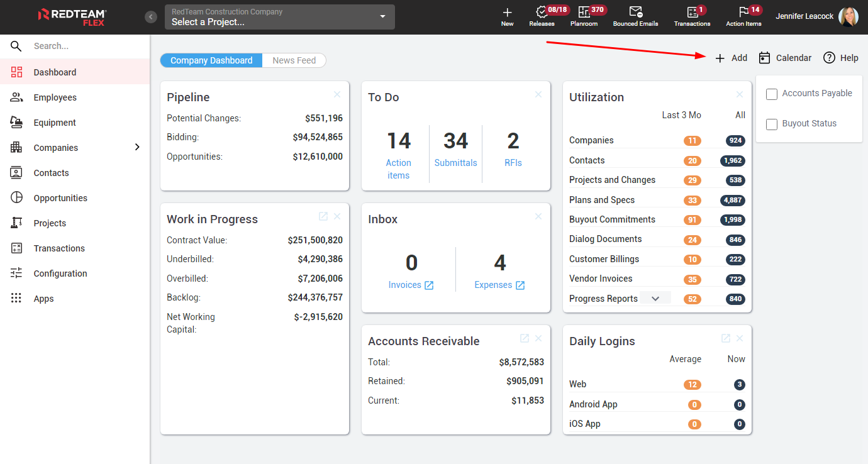Screen dimensions: 868x464
Task: Expand the Companies sidebar submenu chevron
Action: point(137,147)
